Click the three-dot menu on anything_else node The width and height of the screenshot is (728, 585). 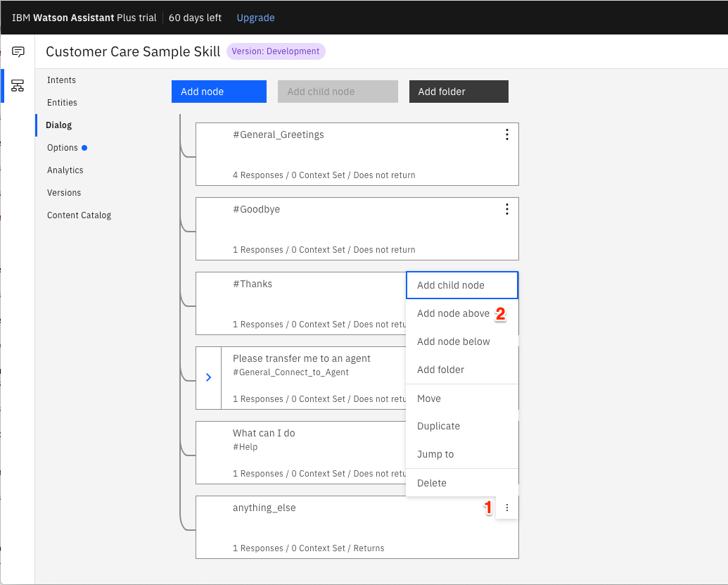coord(507,508)
